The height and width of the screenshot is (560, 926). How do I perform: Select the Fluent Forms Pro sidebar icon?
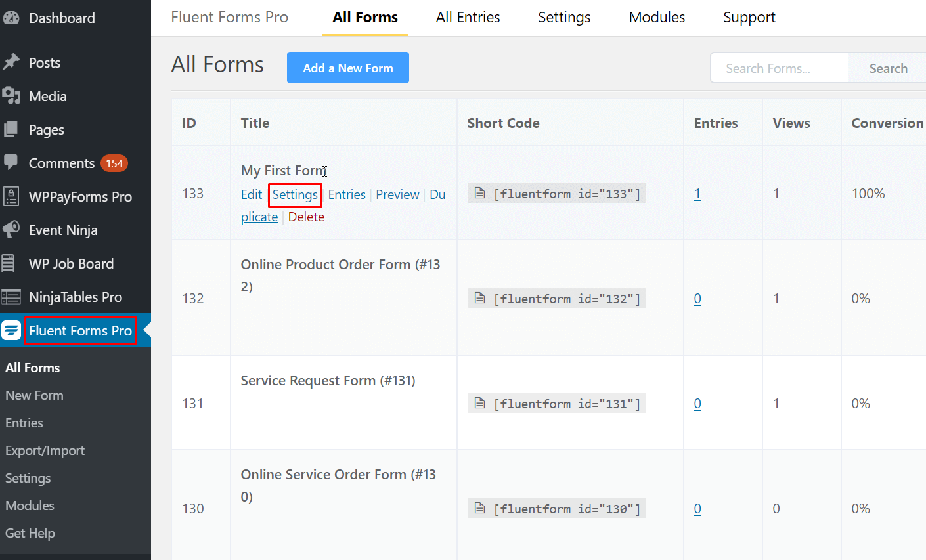[x=12, y=330]
